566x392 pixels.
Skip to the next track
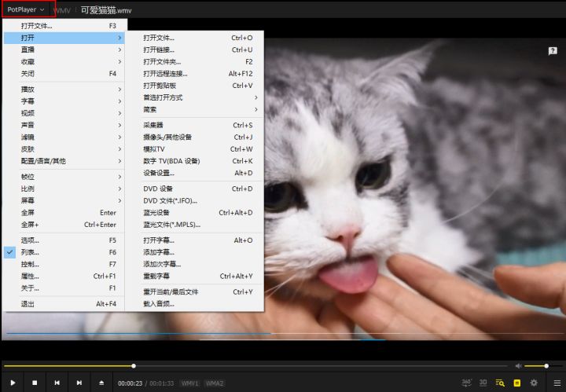[x=79, y=383]
